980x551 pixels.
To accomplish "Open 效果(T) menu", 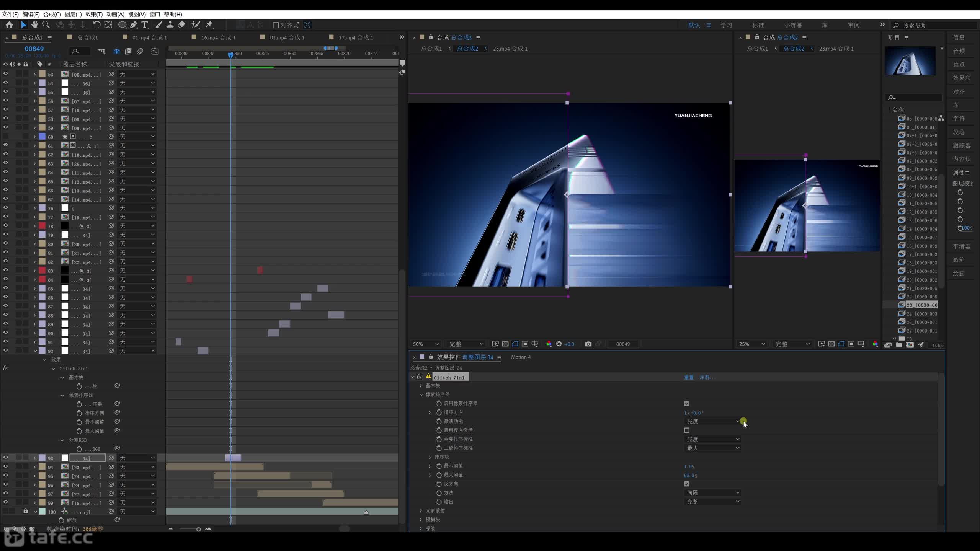I will coord(94,14).
